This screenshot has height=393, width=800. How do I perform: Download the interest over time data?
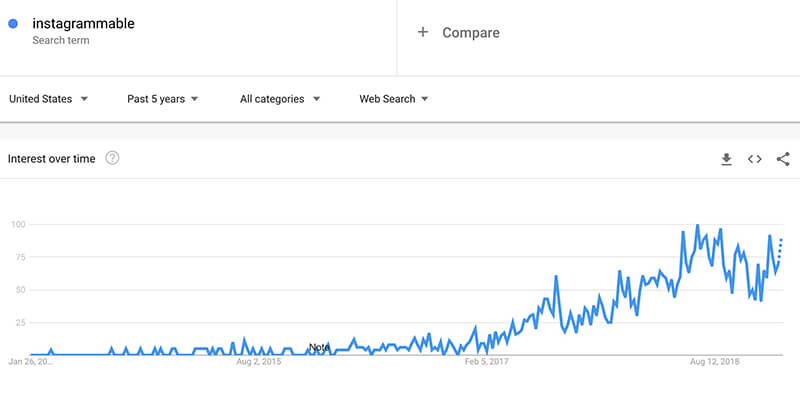click(726, 159)
